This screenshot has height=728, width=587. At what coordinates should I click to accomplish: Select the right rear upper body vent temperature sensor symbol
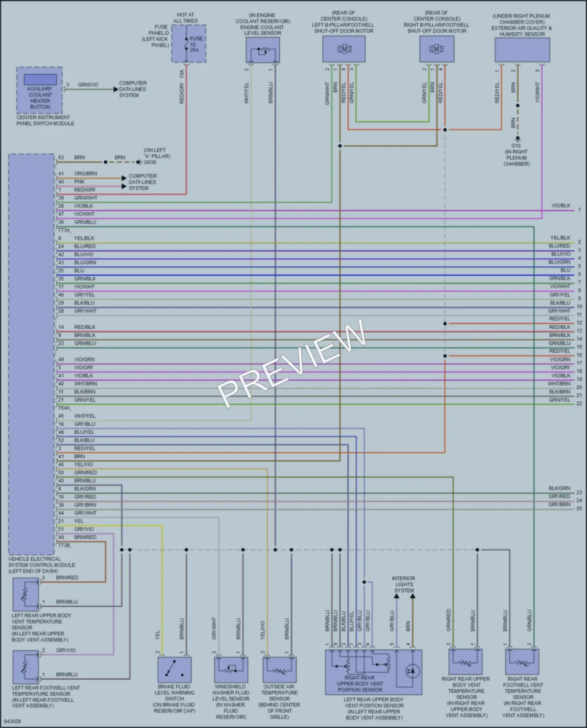pos(466,662)
